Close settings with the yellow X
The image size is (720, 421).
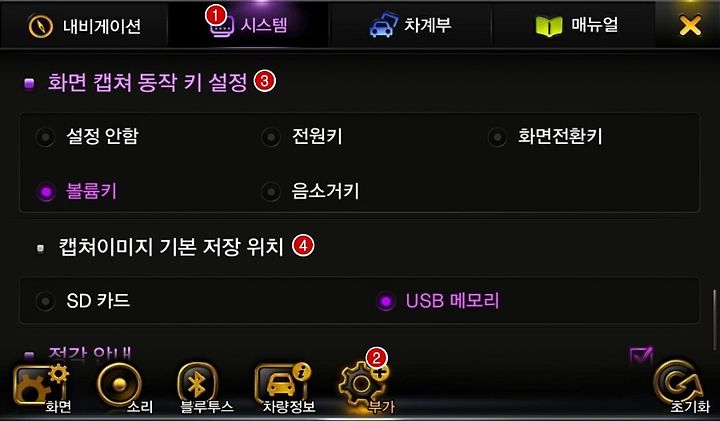coord(690,25)
